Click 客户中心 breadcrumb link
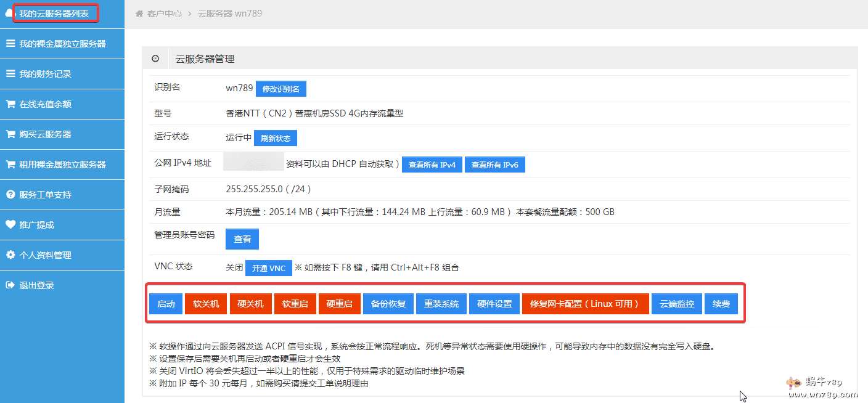Screen dimensions: 868x403 pos(164,14)
